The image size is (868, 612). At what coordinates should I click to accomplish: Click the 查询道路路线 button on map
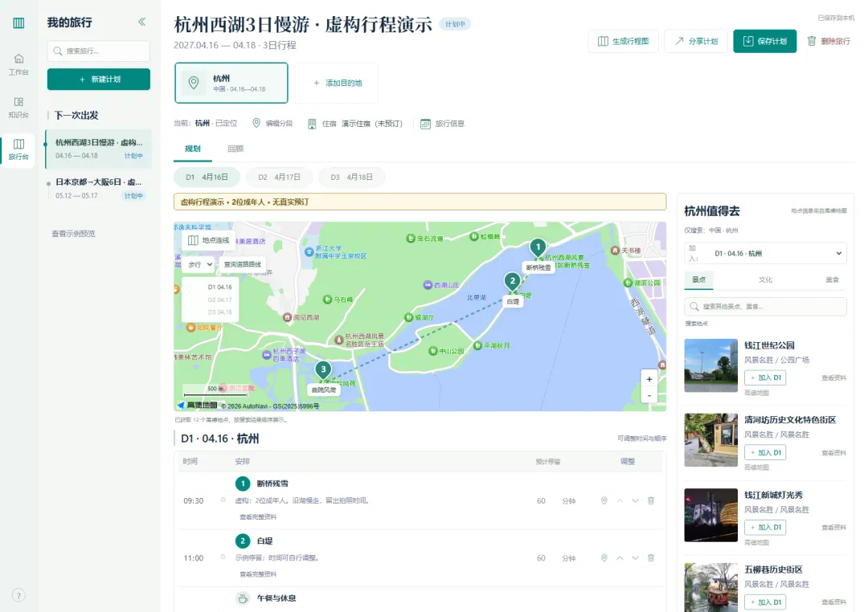point(243,264)
